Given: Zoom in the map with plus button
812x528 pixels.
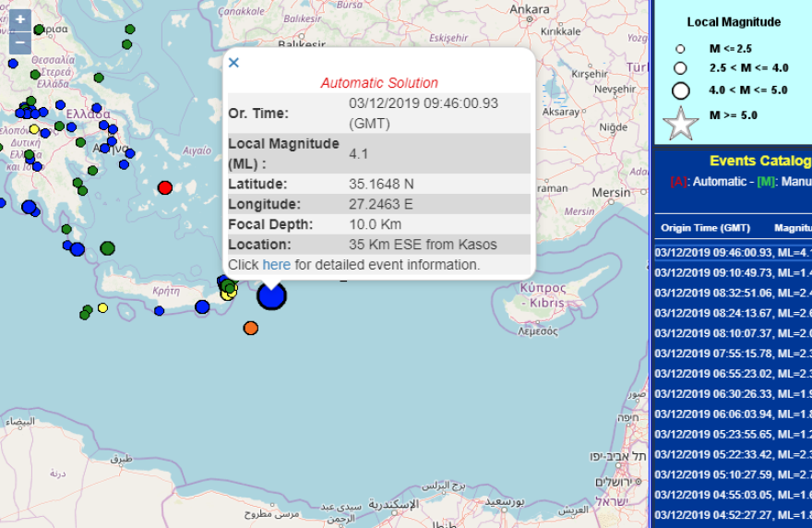Looking at the screenshot, I should [20, 19].
